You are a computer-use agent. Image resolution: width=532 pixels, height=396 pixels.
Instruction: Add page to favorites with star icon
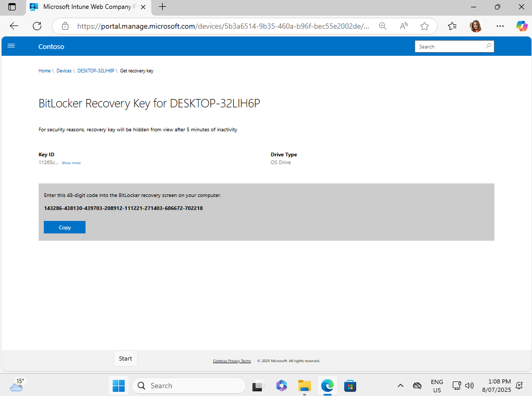425,26
